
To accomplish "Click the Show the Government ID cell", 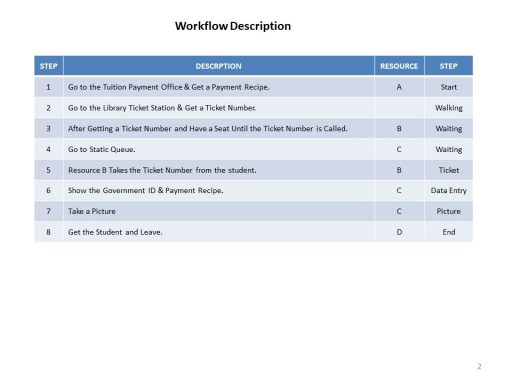I will click(219, 190).
